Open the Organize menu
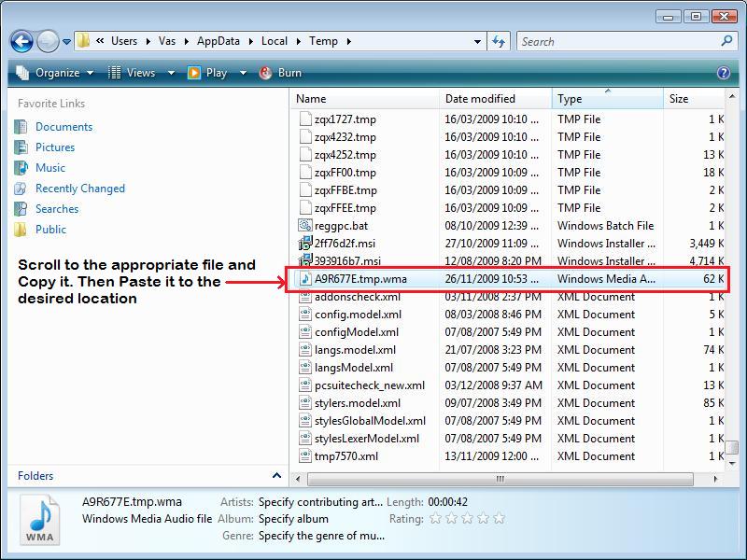Screen dimensions: 747x560 56,73
